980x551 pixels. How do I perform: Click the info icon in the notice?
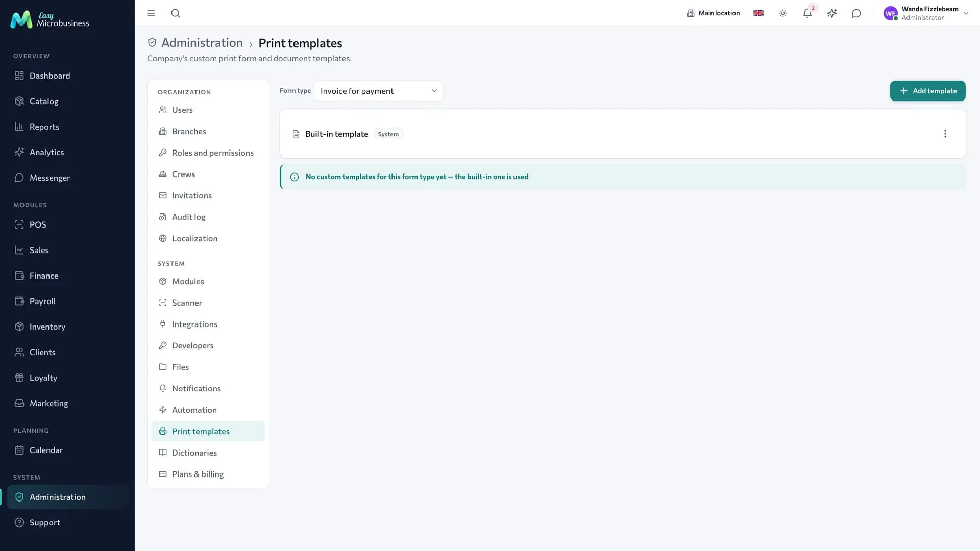pyautogui.click(x=295, y=177)
